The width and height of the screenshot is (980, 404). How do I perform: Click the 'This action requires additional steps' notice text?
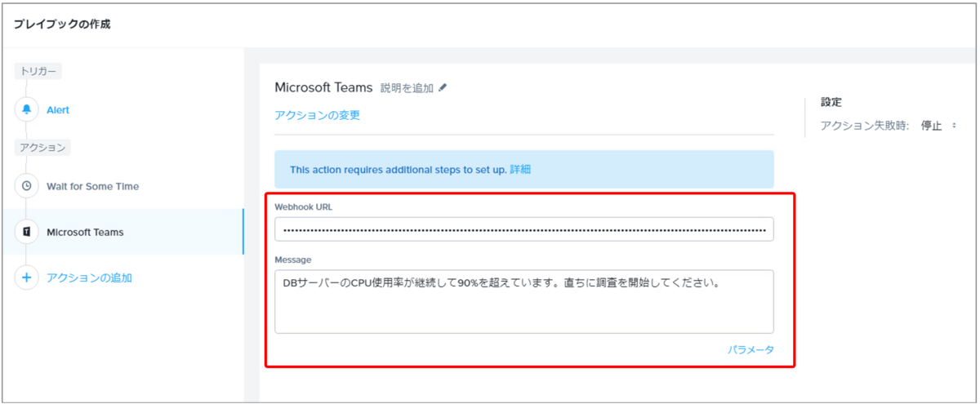399,170
